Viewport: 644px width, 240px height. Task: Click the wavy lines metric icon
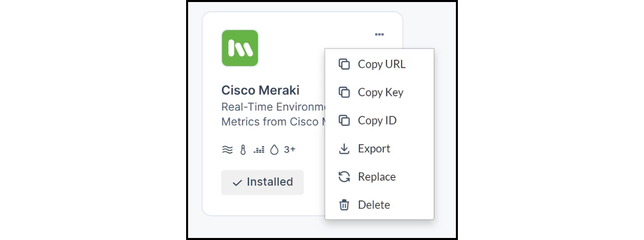(227, 150)
